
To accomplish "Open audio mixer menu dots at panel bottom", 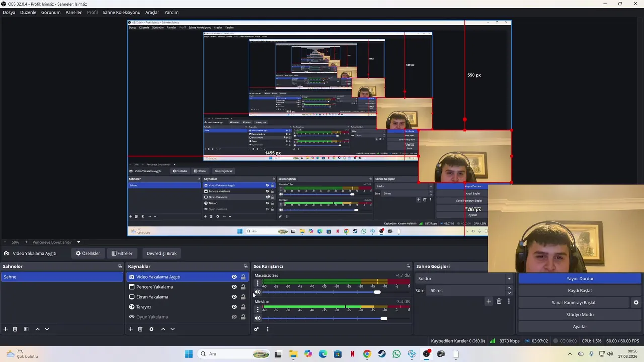I will (x=267, y=329).
